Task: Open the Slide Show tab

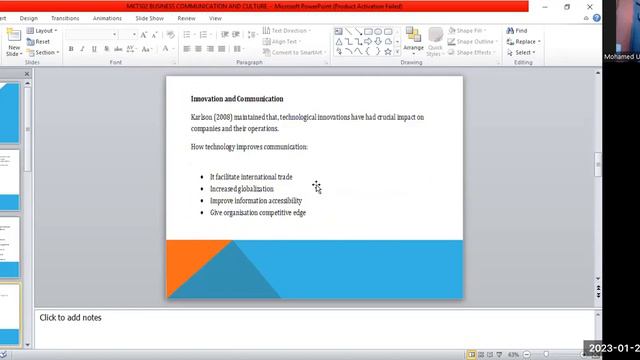Action: (150, 18)
